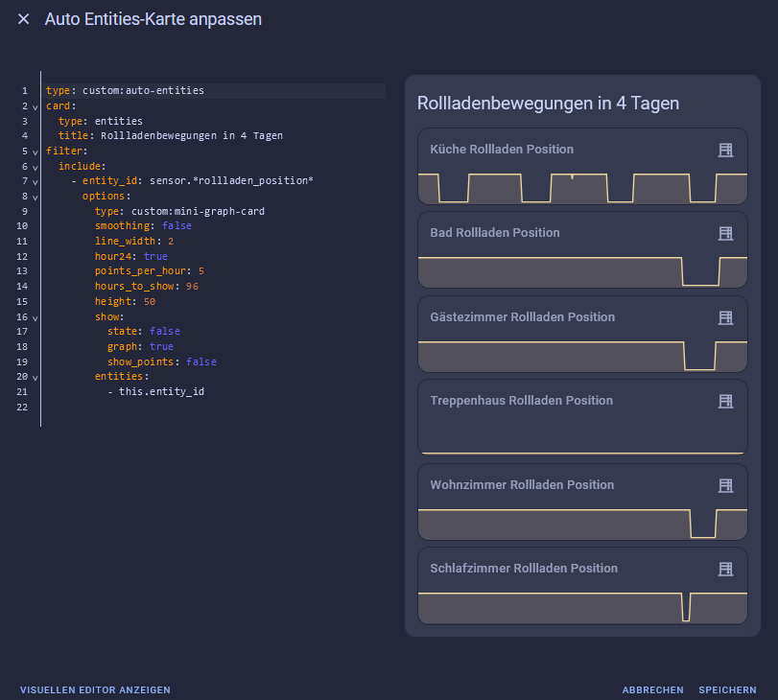Click the Treppenhaus Rollladen Position card title
Screen dimensions: 778x700
[x=522, y=401]
